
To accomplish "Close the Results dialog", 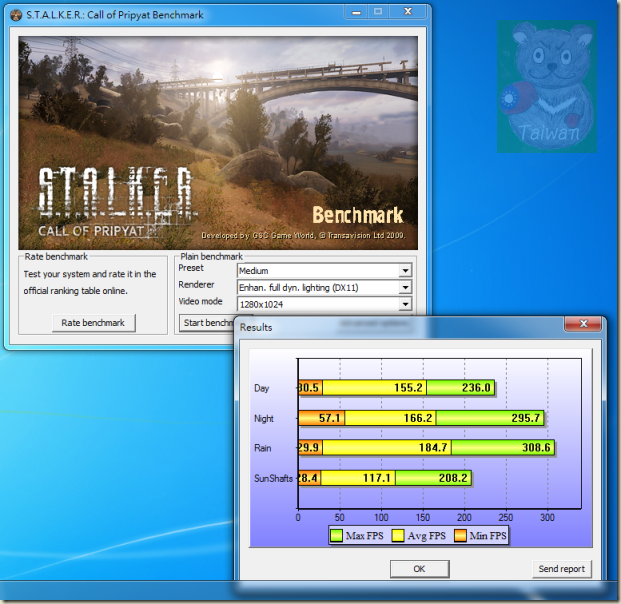I will click(583, 324).
